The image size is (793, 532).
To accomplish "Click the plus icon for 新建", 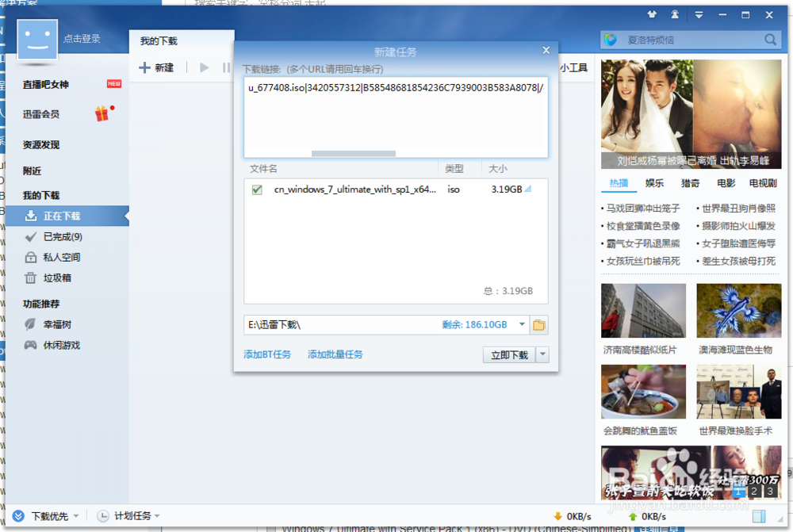I will pos(144,67).
